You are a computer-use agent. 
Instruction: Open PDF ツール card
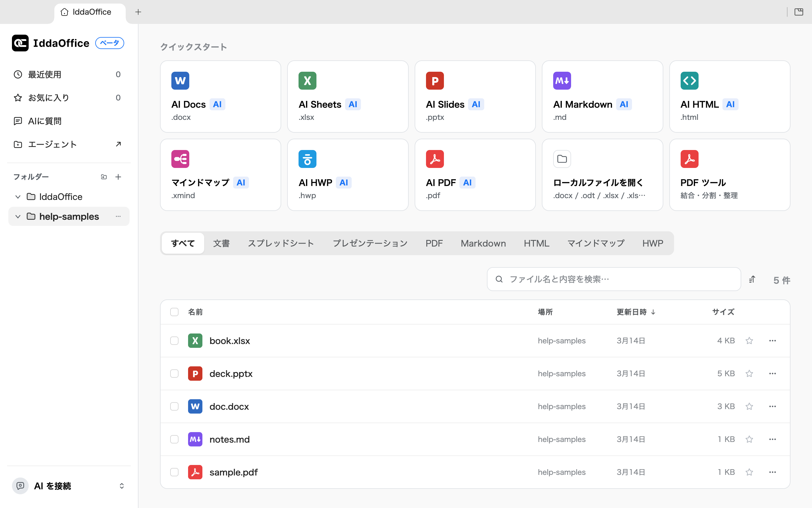[730, 175]
